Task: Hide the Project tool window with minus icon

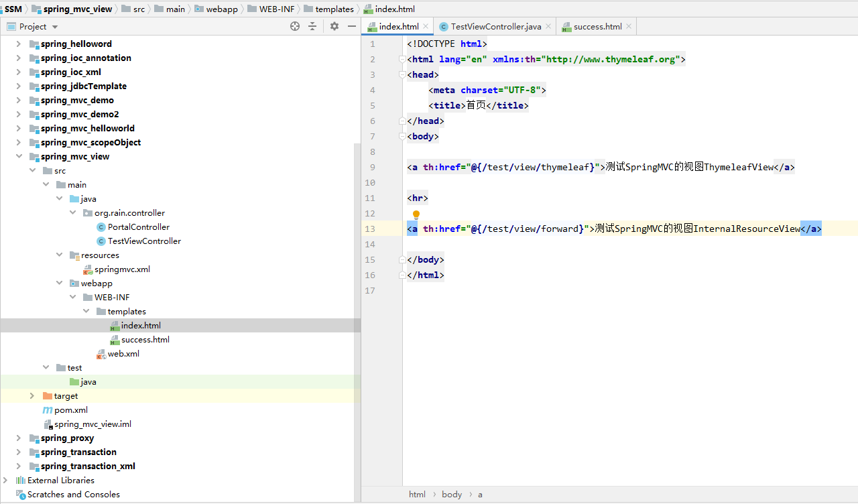Action: (352, 26)
